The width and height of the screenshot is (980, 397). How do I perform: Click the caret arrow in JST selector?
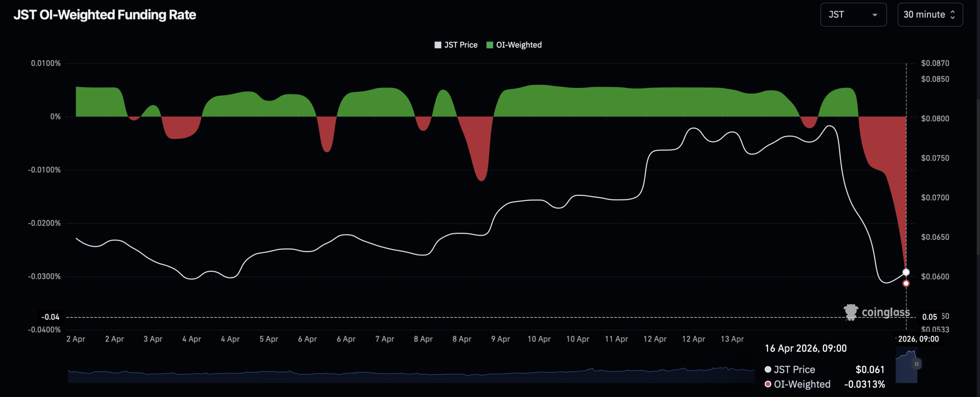pyautogui.click(x=875, y=15)
